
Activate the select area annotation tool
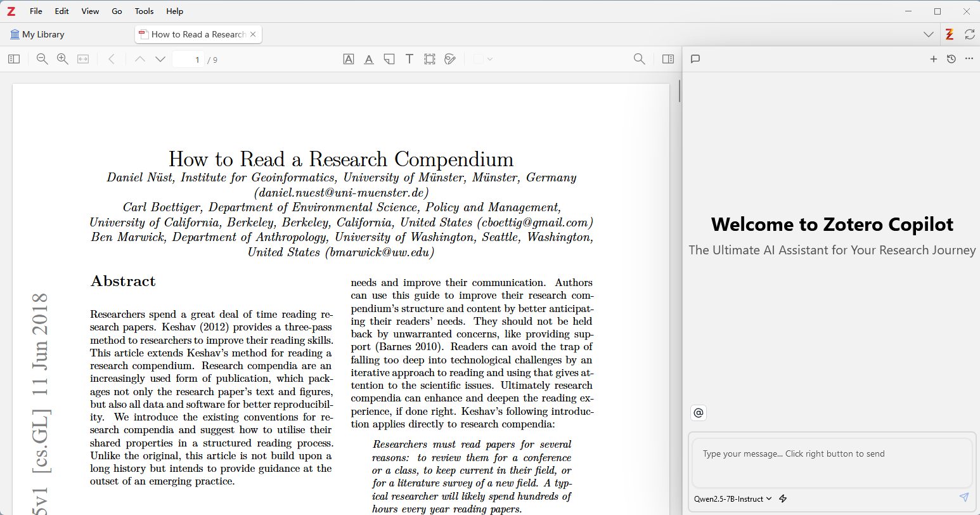(x=430, y=59)
